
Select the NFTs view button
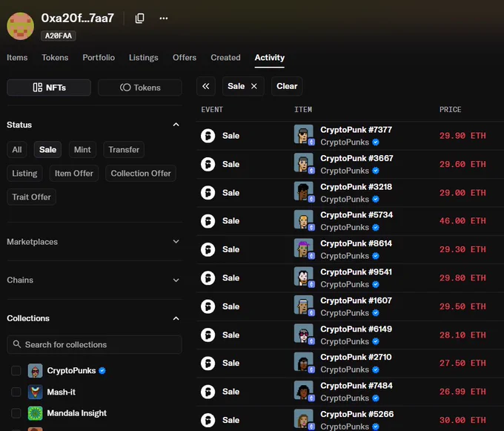(x=49, y=88)
